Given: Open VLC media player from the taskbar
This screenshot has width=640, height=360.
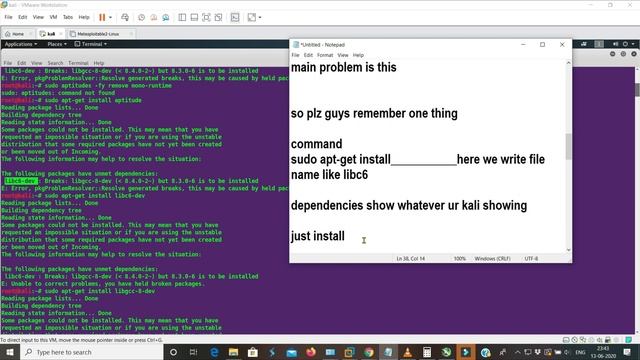Looking at the screenshot, I should pyautogui.click(x=407, y=352).
